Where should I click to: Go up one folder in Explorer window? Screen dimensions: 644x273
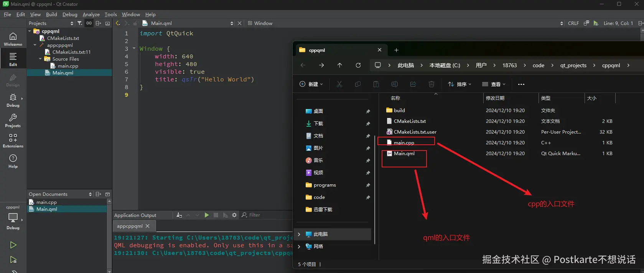(x=340, y=65)
